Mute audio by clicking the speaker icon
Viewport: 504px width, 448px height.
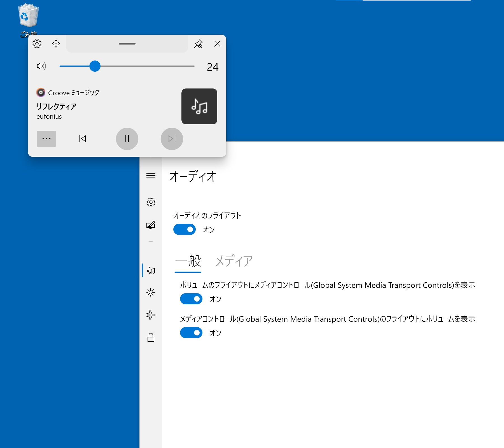[x=41, y=66]
